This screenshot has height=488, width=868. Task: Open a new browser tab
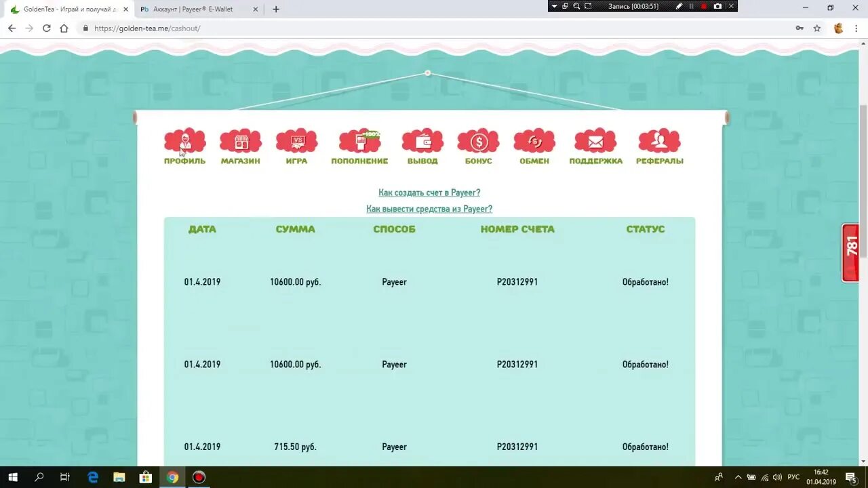click(276, 9)
